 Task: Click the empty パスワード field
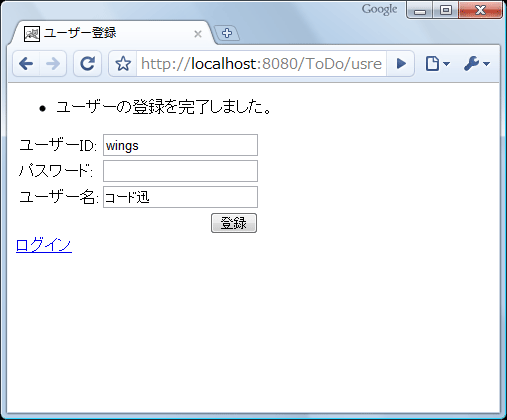tap(180, 171)
